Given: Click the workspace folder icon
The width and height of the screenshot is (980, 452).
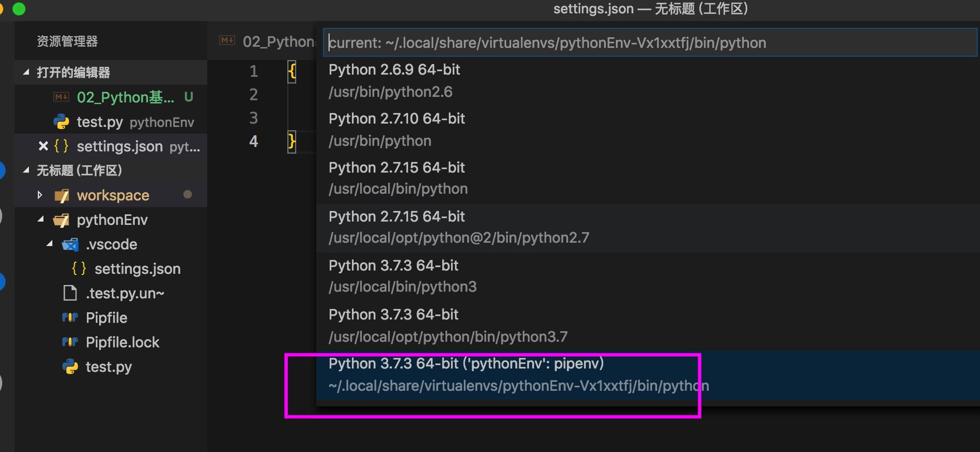Looking at the screenshot, I should 62,195.
